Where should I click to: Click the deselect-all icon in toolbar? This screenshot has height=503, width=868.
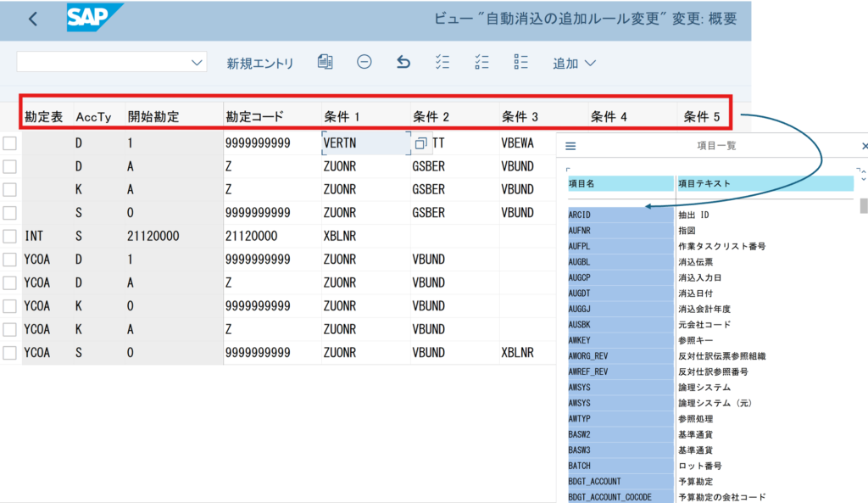click(481, 62)
